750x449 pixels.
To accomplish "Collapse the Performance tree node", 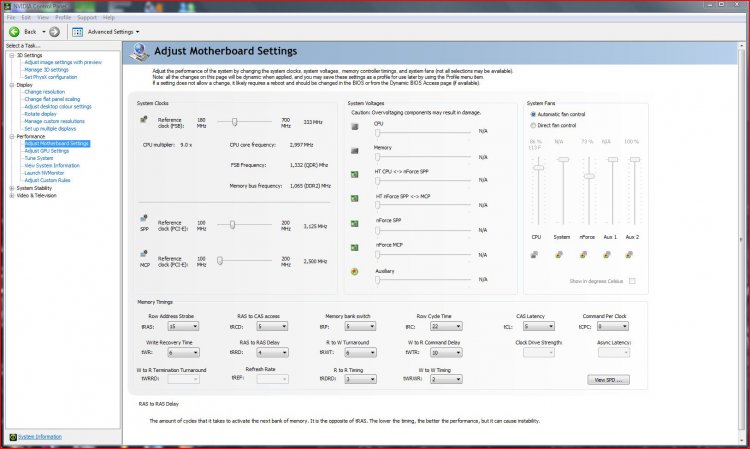I will point(11,137).
